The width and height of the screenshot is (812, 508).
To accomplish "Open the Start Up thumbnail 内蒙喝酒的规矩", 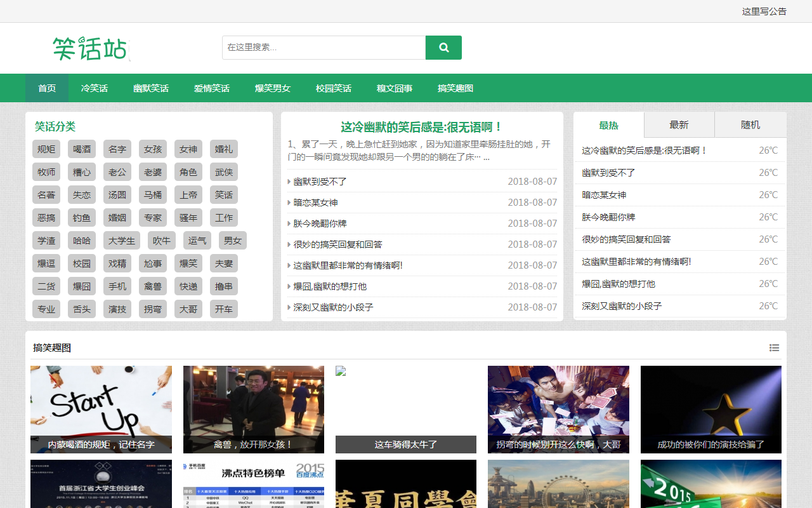I will coord(101,410).
